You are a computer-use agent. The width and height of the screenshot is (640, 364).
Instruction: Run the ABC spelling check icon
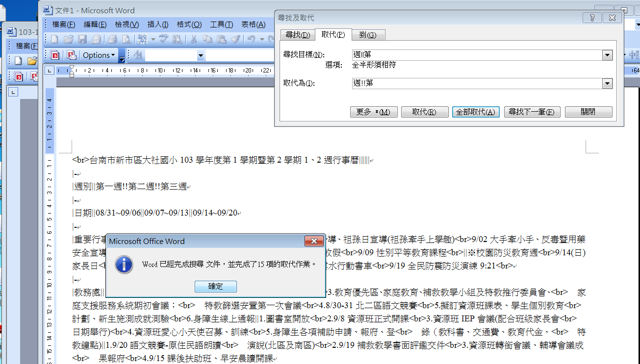point(164,39)
